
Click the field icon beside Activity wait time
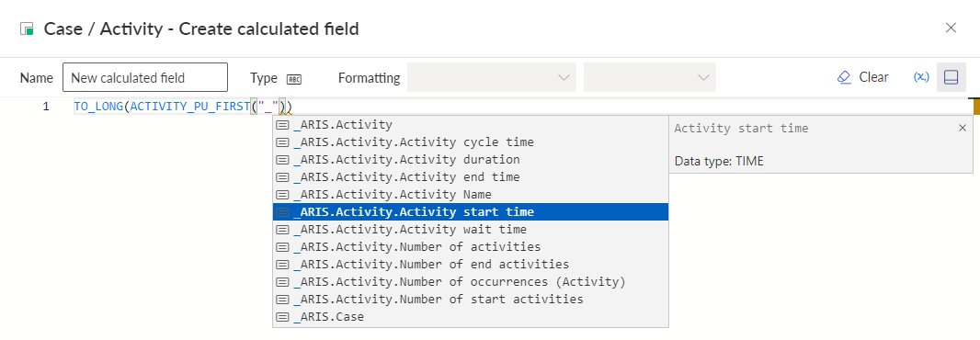[282, 230]
